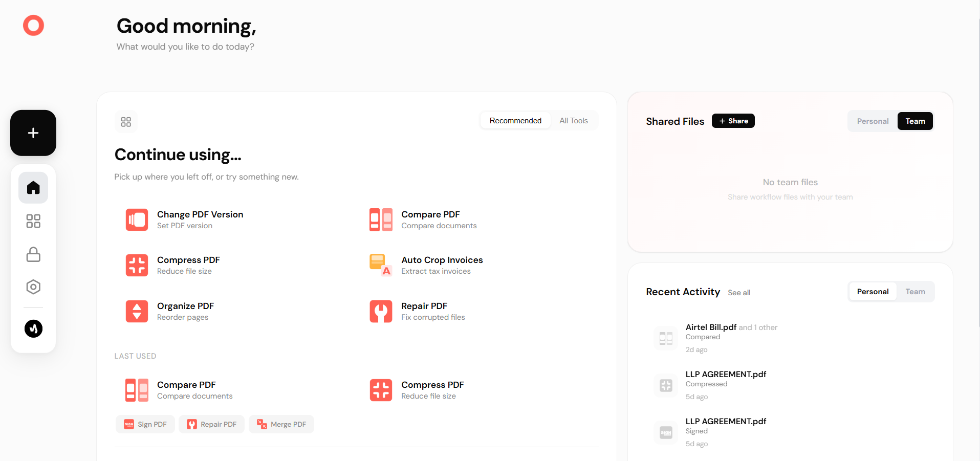
Task: Open the plus new file button
Action: pos(33,133)
